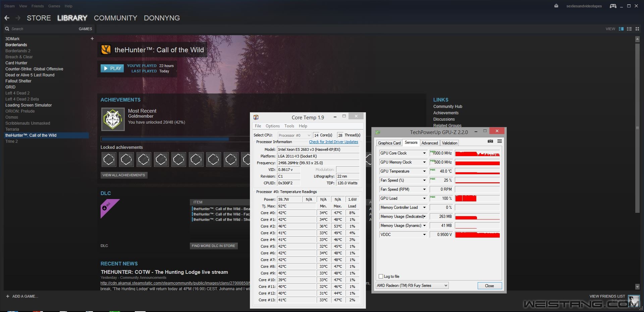
Task: Switch to GPU-Z Advanced tab
Action: click(430, 143)
